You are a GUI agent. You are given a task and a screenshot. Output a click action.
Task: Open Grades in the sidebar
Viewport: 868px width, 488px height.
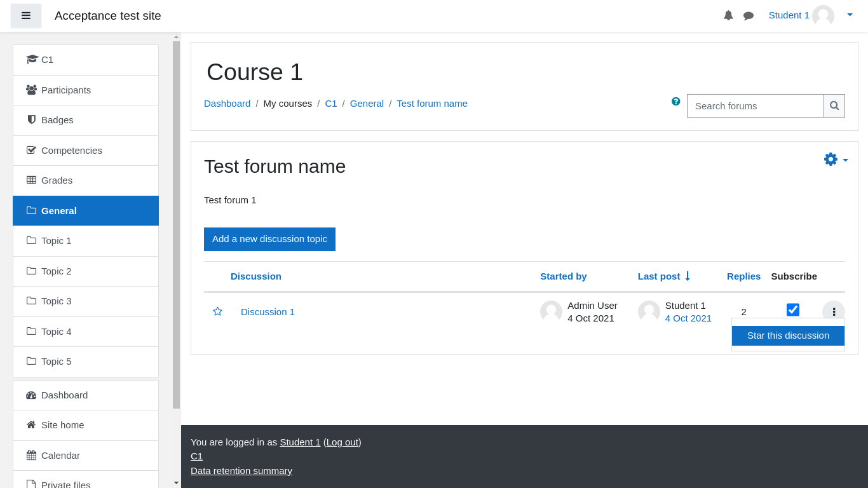pyautogui.click(x=86, y=180)
